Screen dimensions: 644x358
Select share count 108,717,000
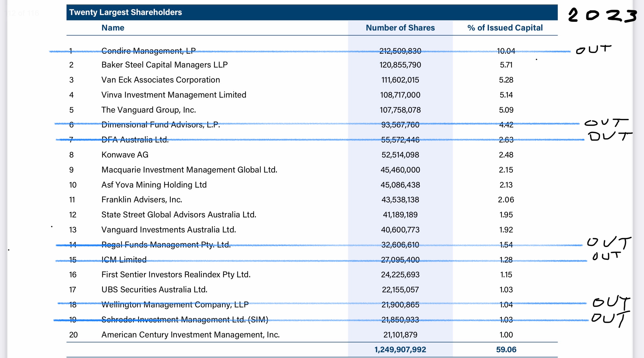[400, 95]
